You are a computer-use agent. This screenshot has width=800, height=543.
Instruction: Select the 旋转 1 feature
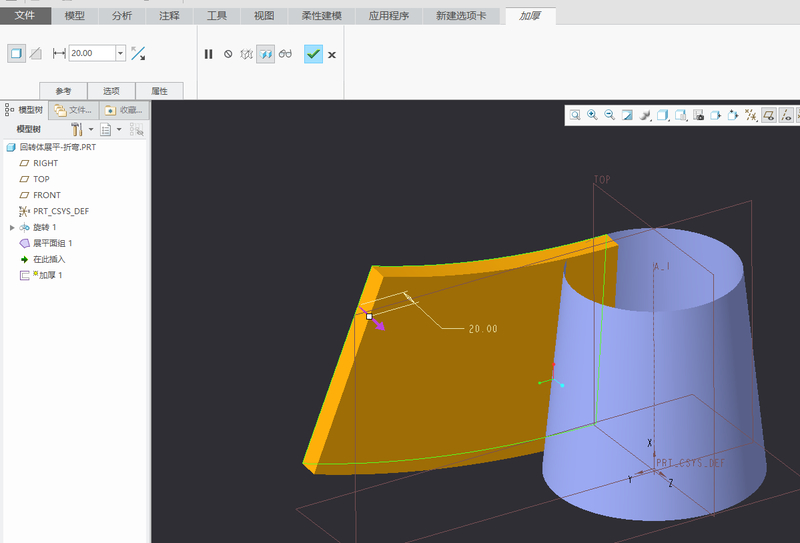pyautogui.click(x=38, y=227)
